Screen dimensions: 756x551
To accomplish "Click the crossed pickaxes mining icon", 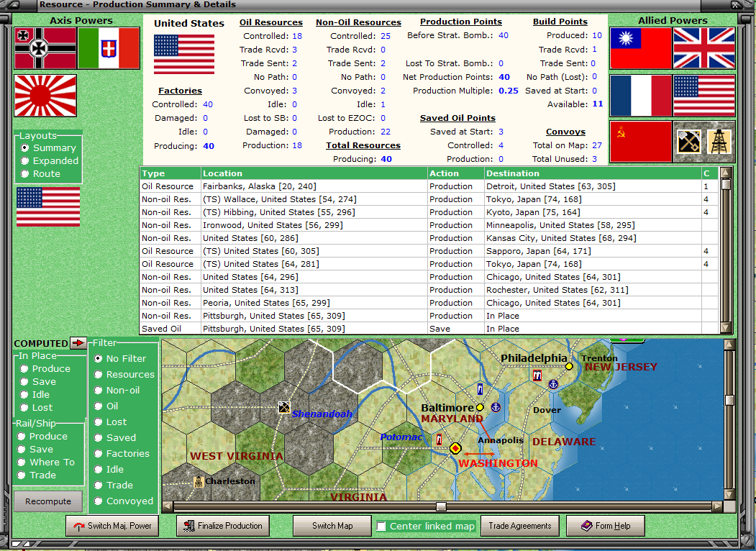I will pos(689,142).
